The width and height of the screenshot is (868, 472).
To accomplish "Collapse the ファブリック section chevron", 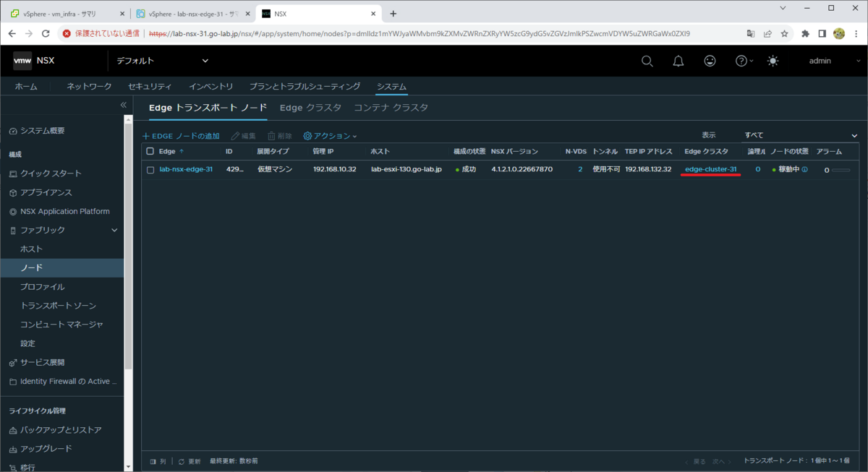I will click(x=114, y=230).
